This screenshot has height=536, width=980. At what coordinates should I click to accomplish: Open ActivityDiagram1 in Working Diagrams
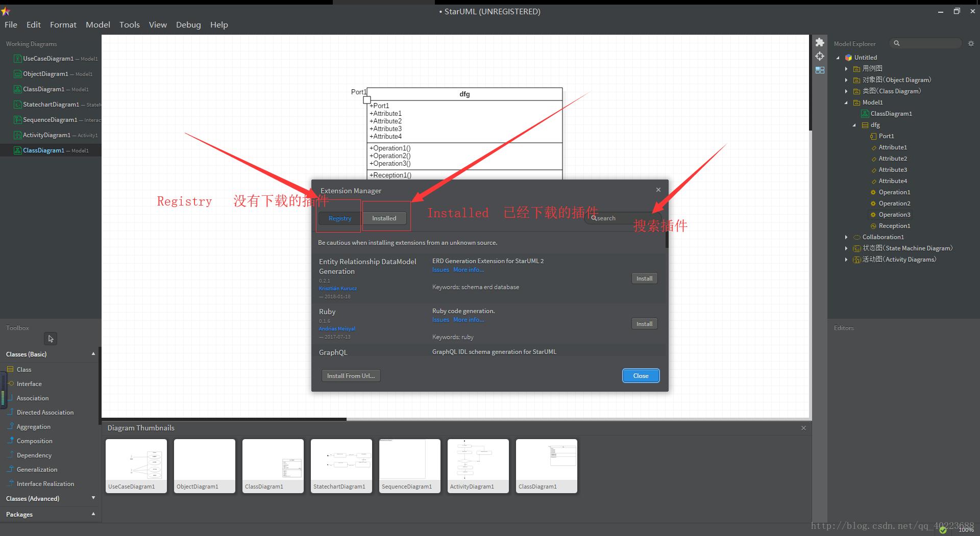tap(51, 135)
